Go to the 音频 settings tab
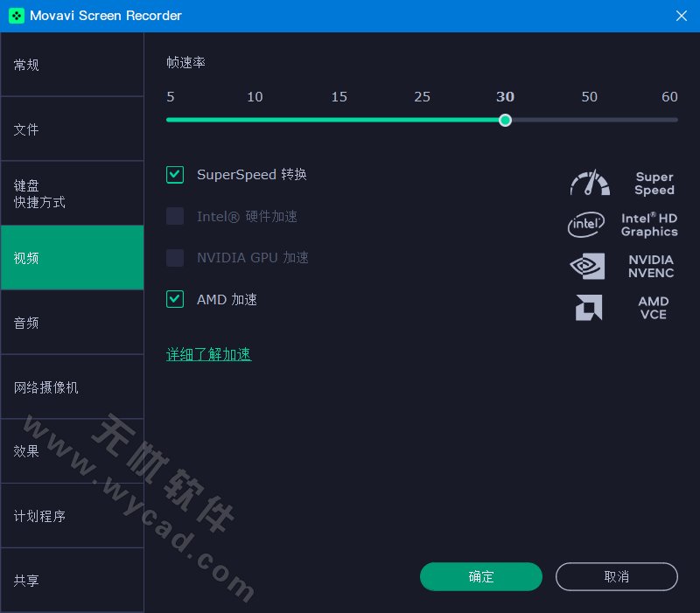Screen dimensions: 700x613 click(x=73, y=323)
